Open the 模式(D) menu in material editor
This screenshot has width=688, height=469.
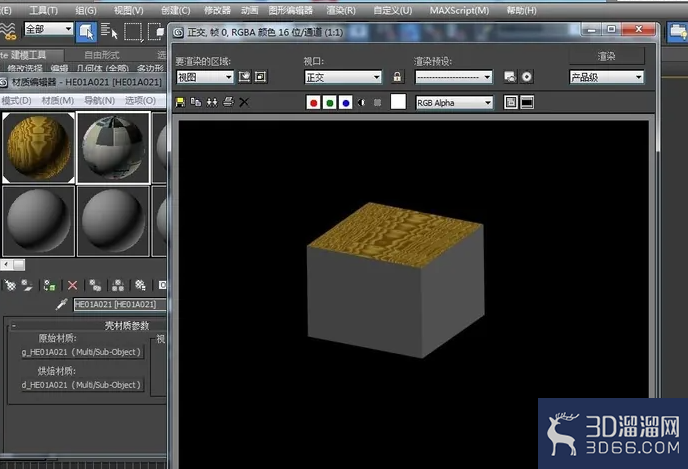pos(16,100)
